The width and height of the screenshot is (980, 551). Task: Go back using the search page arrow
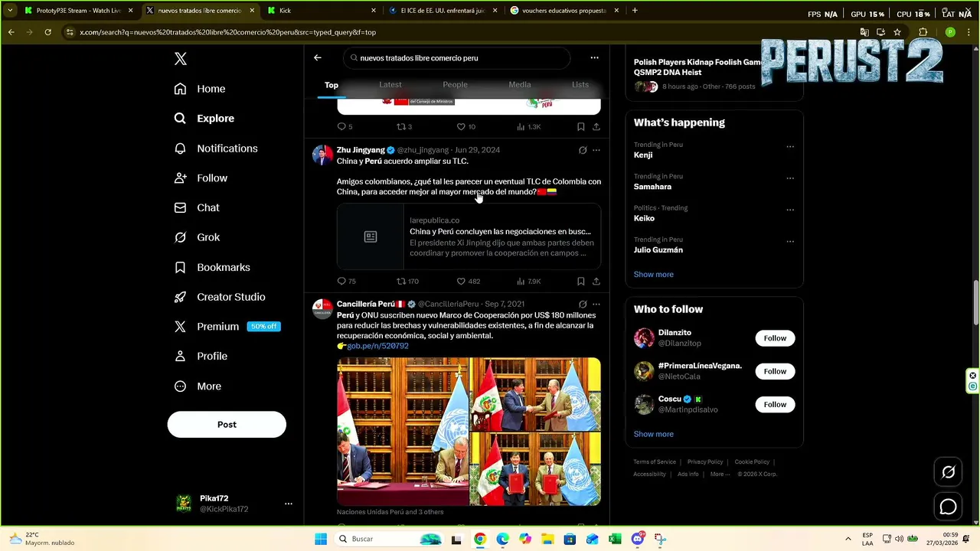[318, 57]
